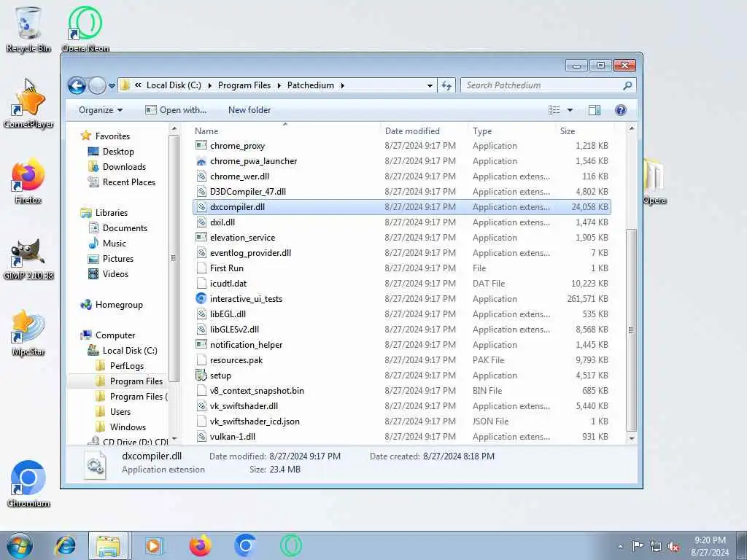Viewport: 747px width, 560px height.
Task: Open the recent pages dropdown arrow
Action: pos(112,86)
